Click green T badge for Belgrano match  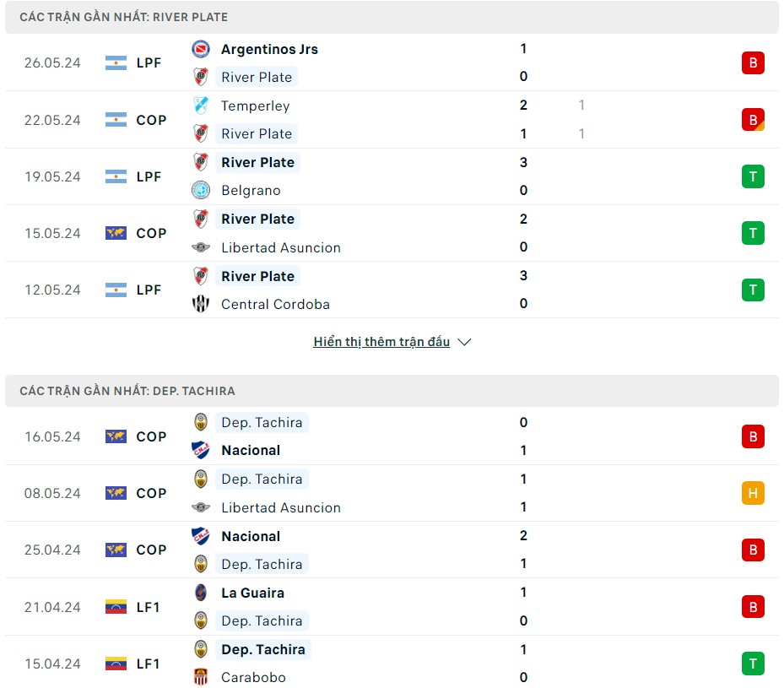752,176
